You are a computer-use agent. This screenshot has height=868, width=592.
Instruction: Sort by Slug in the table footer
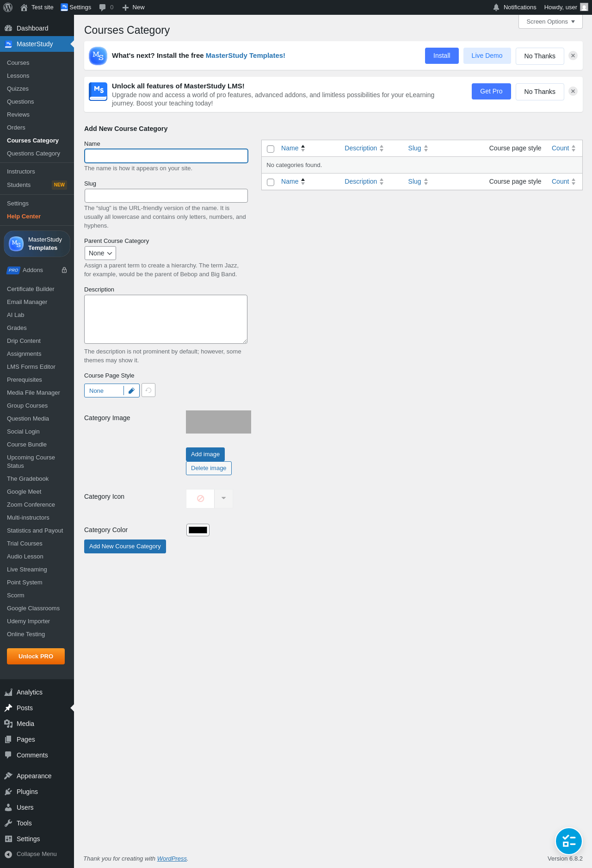click(418, 181)
